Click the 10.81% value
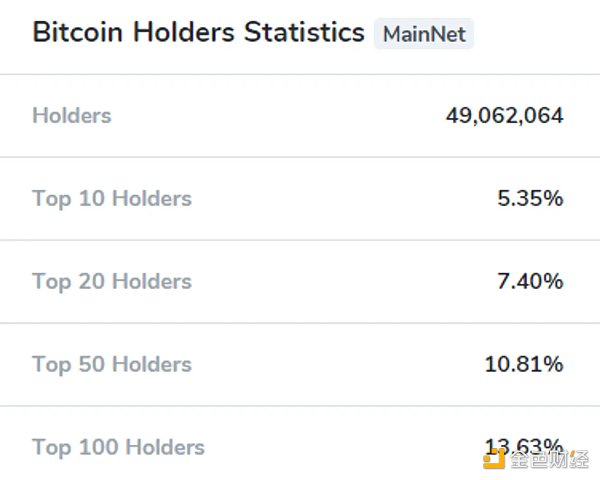The height and width of the screenshot is (480, 600). tap(524, 364)
